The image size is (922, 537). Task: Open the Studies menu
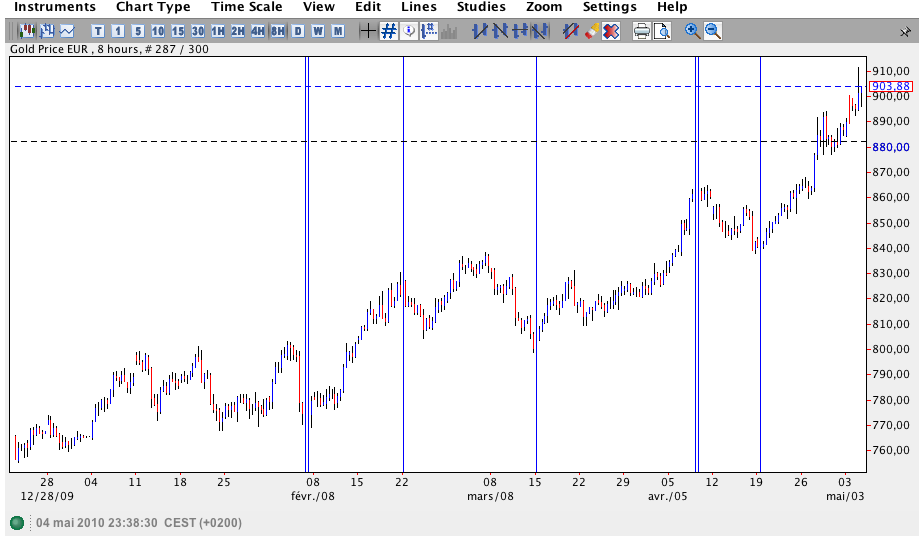(x=481, y=7)
